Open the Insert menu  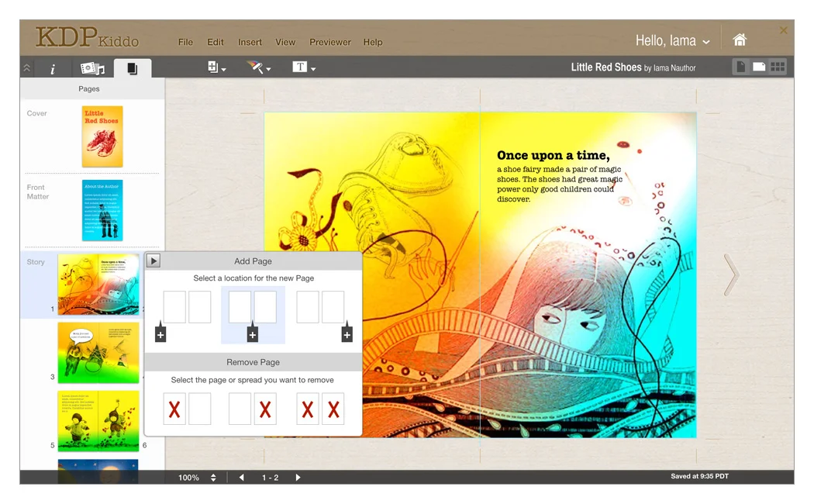(x=250, y=42)
